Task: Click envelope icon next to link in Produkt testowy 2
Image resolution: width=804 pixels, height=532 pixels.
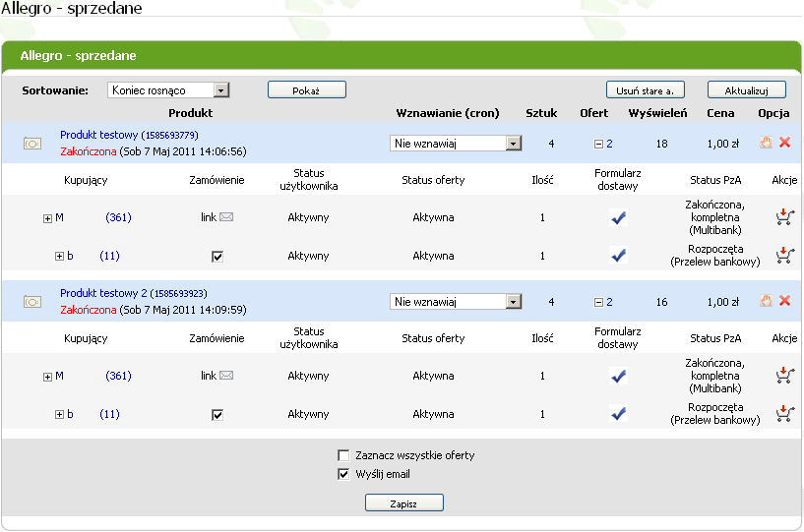Action: 226,376
